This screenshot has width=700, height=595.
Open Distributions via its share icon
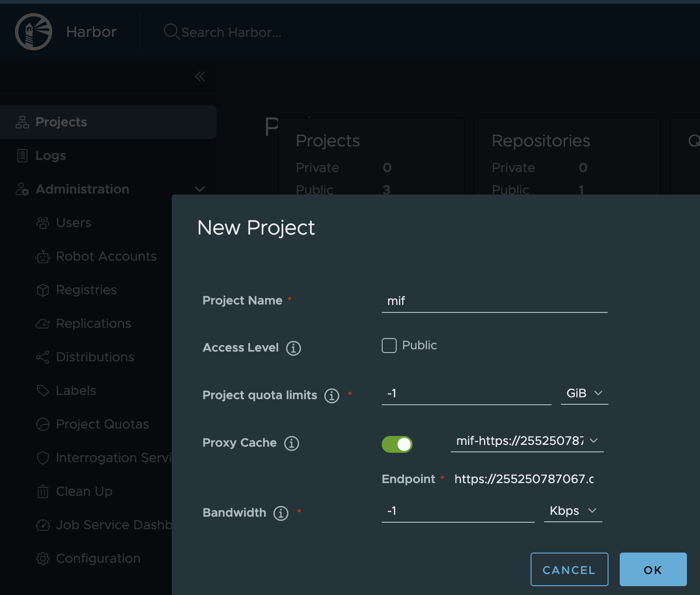pyautogui.click(x=43, y=357)
